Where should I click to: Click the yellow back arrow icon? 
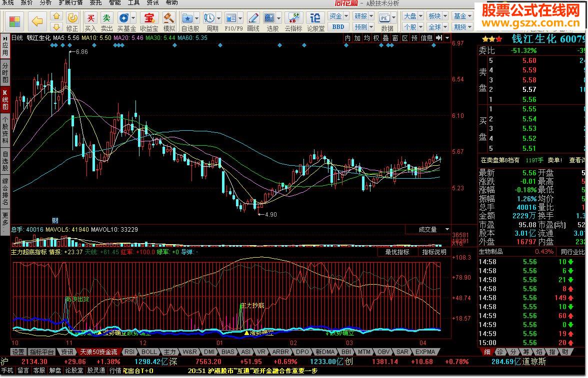37,21
